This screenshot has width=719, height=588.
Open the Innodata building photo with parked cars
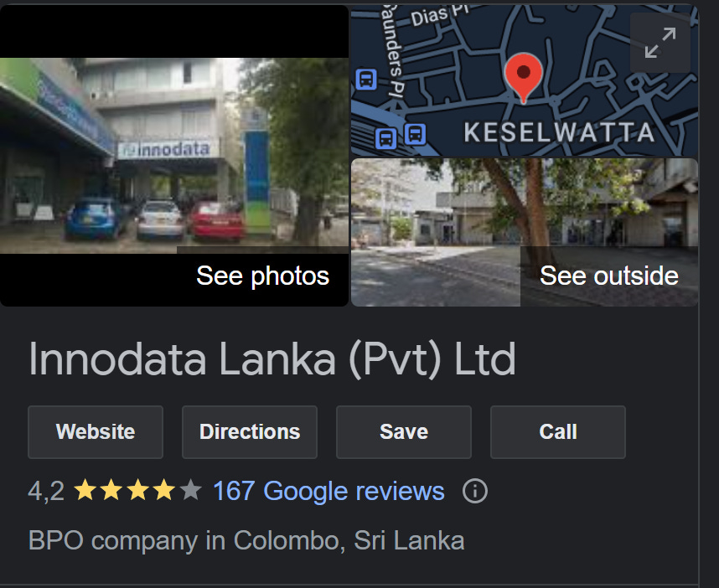174,155
